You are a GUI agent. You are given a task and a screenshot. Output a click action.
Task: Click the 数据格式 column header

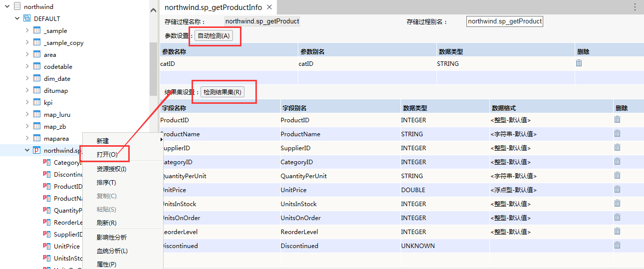[x=552, y=107]
